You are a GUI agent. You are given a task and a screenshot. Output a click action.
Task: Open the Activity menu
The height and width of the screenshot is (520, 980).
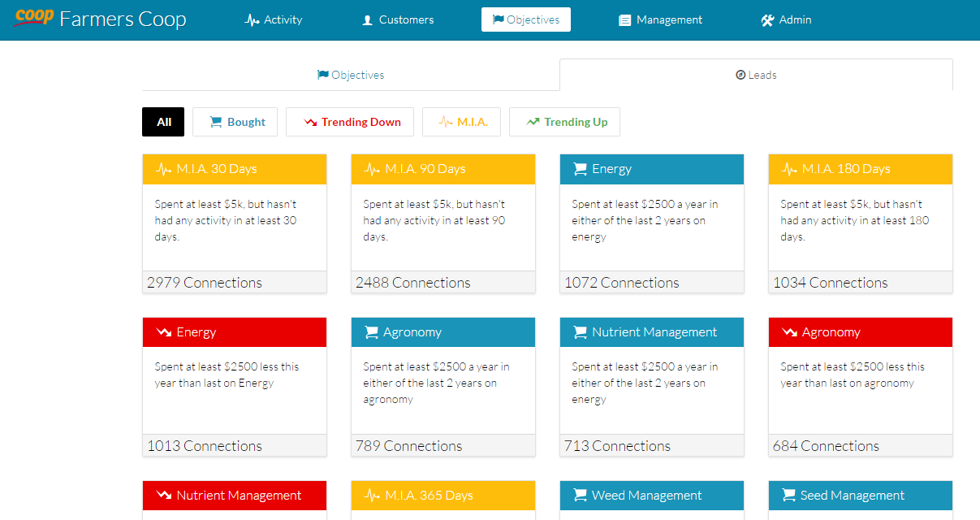point(274,19)
